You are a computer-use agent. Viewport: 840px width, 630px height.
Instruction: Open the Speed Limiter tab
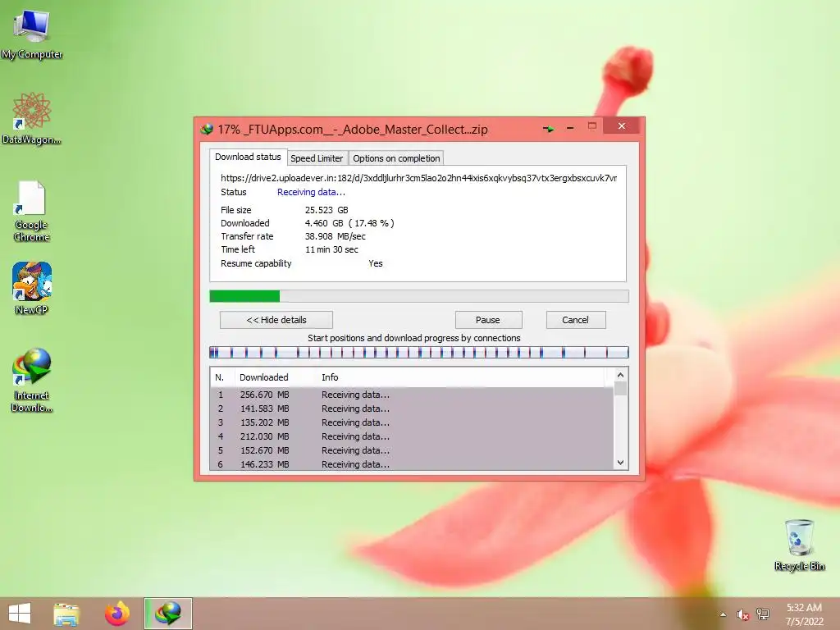pyautogui.click(x=317, y=158)
